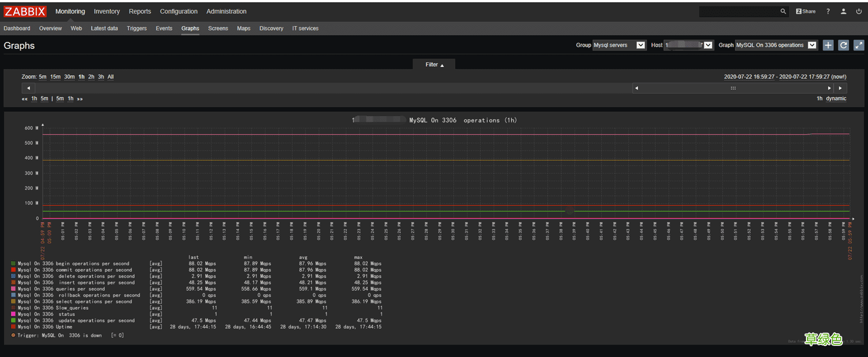Add graph to favourites with plus icon

tap(828, 45)
